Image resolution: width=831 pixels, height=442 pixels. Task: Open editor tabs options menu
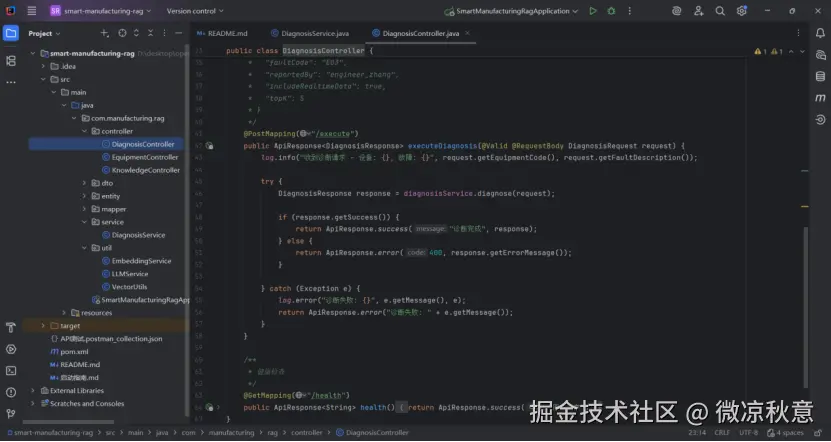798,33
